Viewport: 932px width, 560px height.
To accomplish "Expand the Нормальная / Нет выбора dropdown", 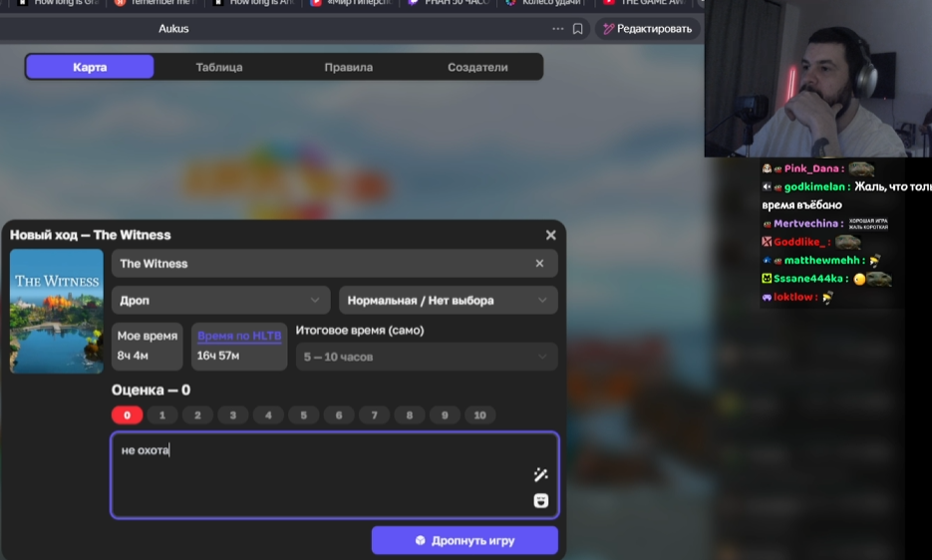I will (x=449, y=300).
